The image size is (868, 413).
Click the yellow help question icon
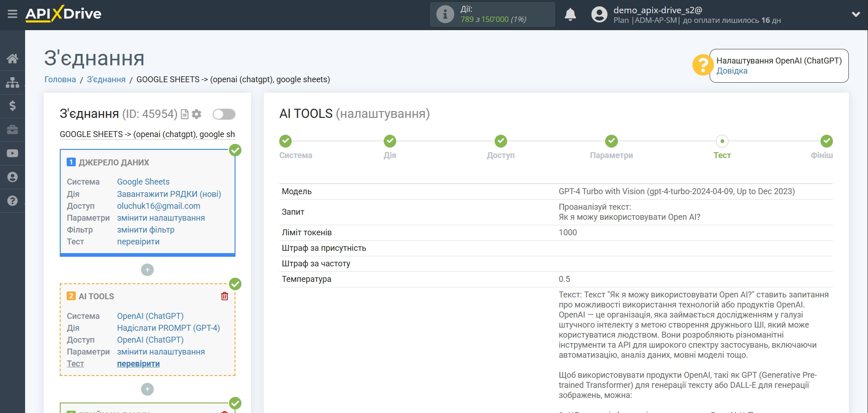click(x=702, y=65)
